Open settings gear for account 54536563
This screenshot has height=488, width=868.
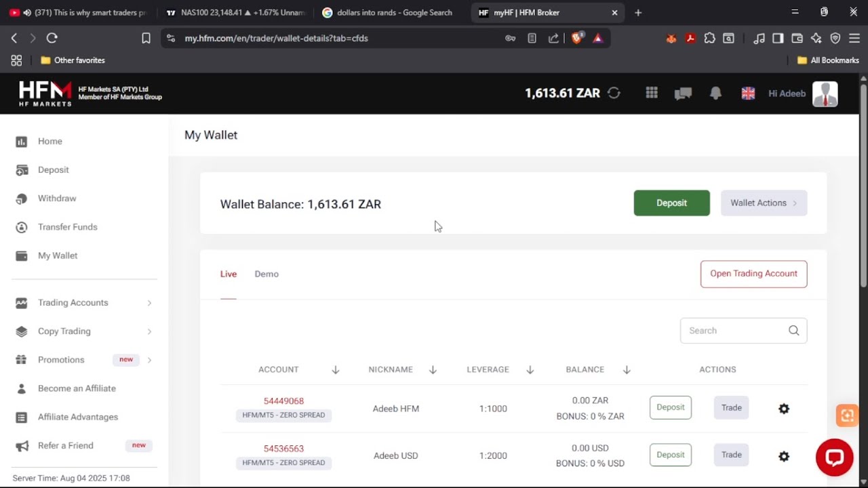[x=784, y=456]
